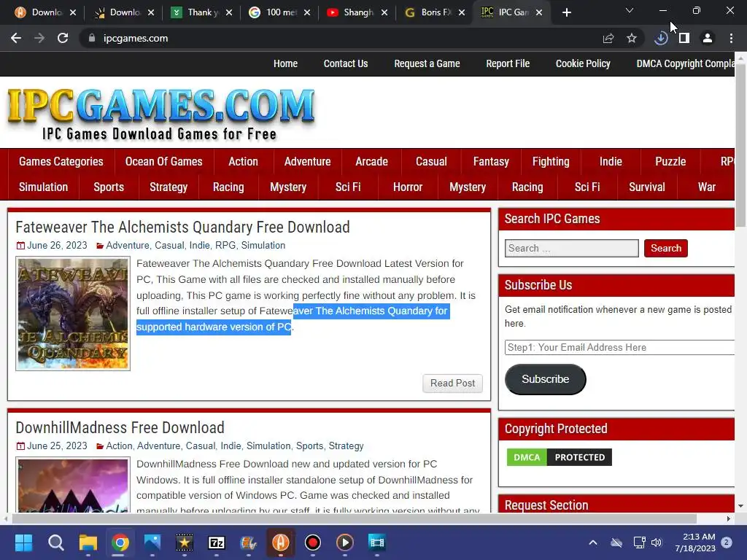Click the Fateweaver game thumbnail
Viewport: 747px width, 560px height.
coord(73,314)
